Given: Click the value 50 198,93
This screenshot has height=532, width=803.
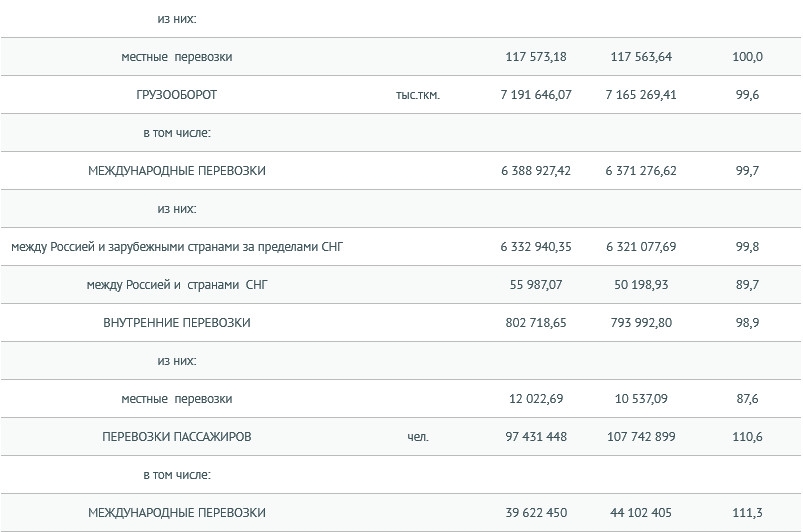Looking at the screenshot, I should pyautogui.click(x=641, y=285).
